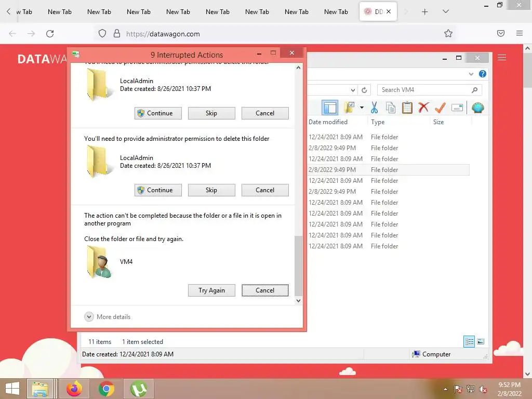Image resolution: width=532 pixels, height=399 pixels.
Task: Open dropdown arrow beside Folder Options icon
Action: 362,108
